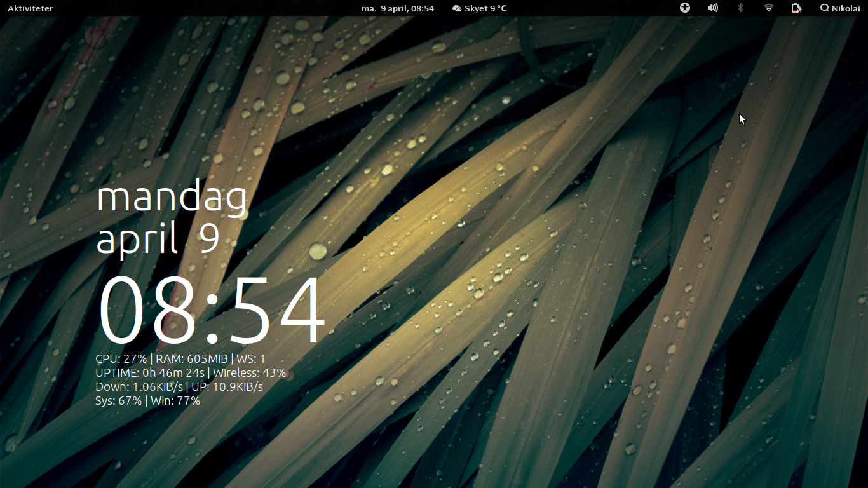
Task: Open the calendar from the top bar clock
Action: coord(398,8)
